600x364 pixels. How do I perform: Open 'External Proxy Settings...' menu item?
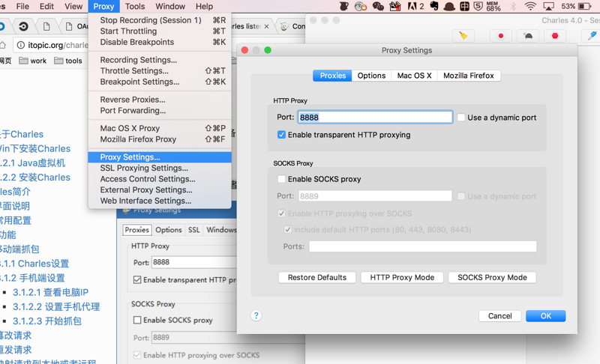tap(160, 189)
